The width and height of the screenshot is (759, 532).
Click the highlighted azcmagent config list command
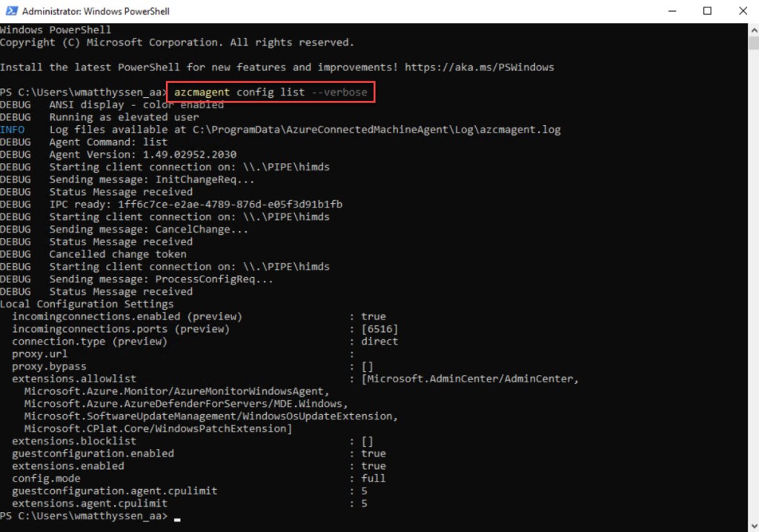tap(271, 93)
